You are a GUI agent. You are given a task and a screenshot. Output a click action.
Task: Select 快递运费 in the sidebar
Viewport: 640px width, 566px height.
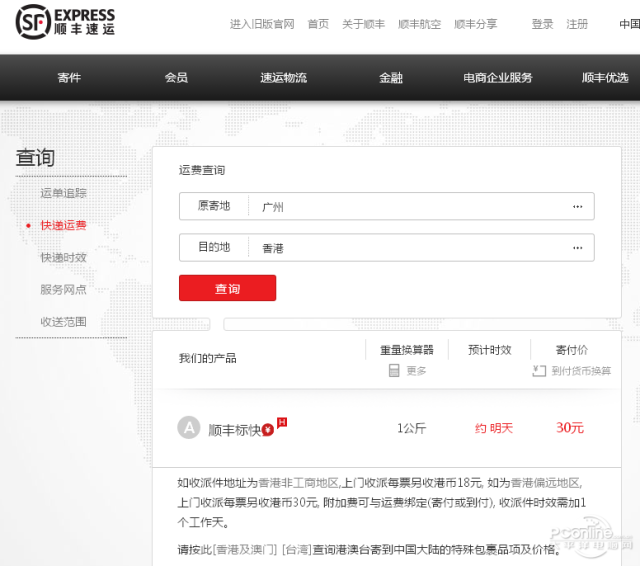pyautogui.click(x=63, y=225)
